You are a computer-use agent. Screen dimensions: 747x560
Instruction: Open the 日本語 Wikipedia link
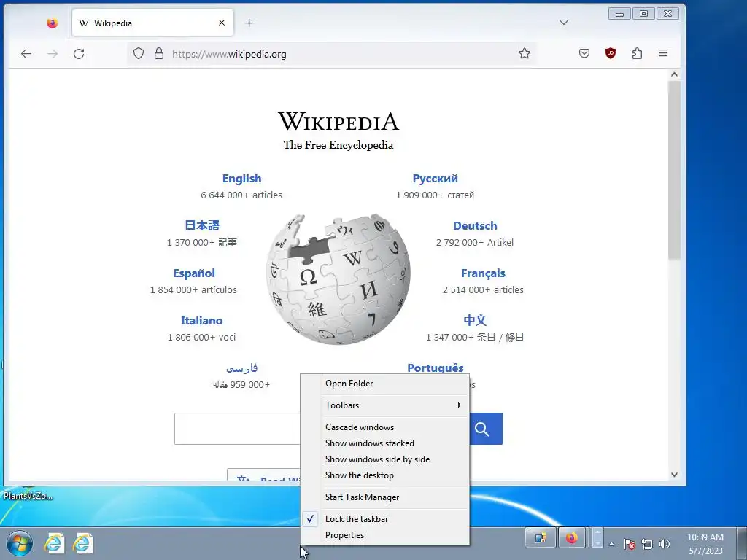click(x=202, y=226)
